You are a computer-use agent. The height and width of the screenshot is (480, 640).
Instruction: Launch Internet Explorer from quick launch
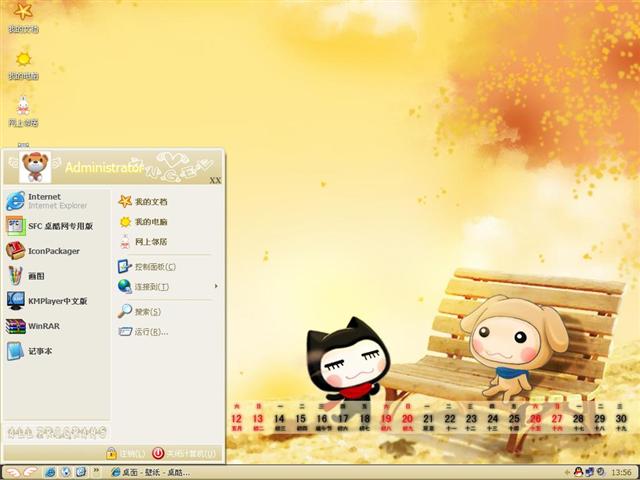50,472
